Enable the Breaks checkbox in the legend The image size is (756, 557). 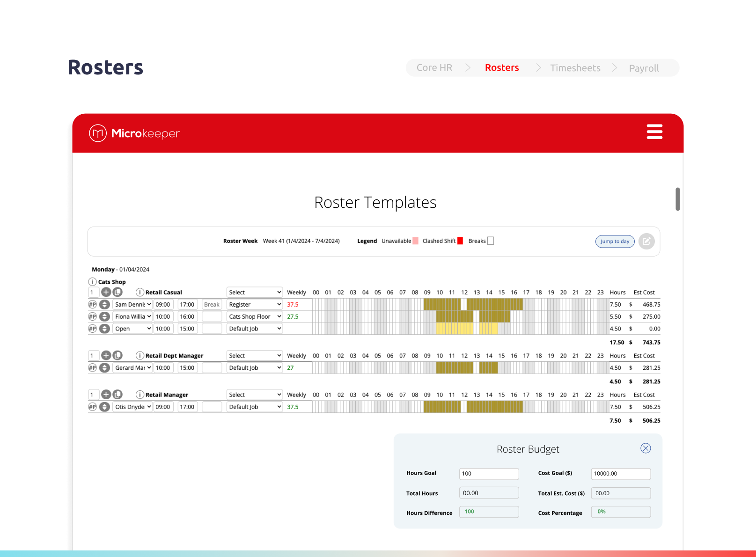coord(491,241)
